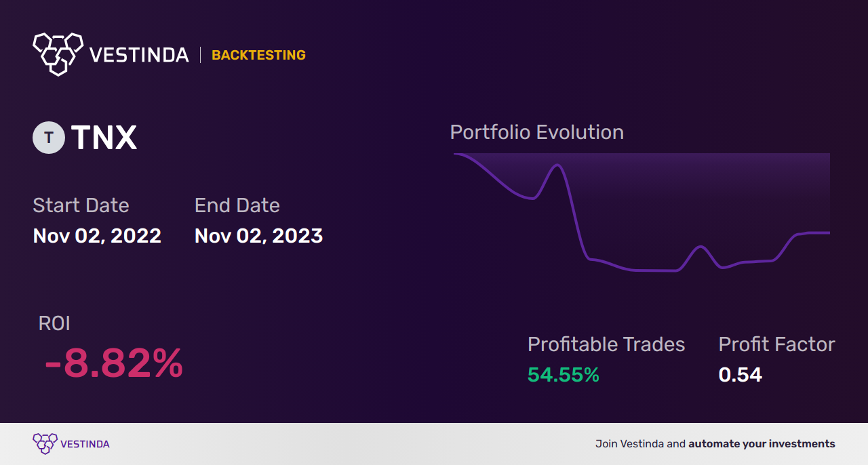Click the Start Date label
This screenshot has height=465, width=868.
[x=81, y=205]
